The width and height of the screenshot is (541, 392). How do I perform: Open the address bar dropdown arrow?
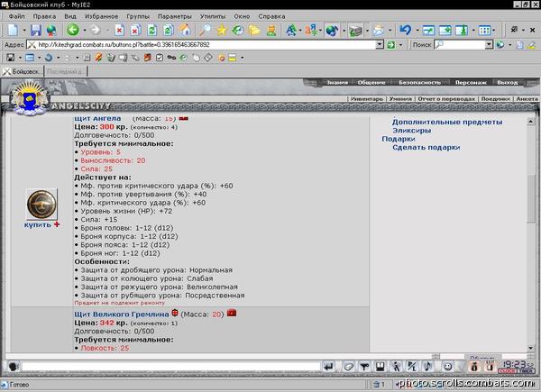[x=380, y=44]
